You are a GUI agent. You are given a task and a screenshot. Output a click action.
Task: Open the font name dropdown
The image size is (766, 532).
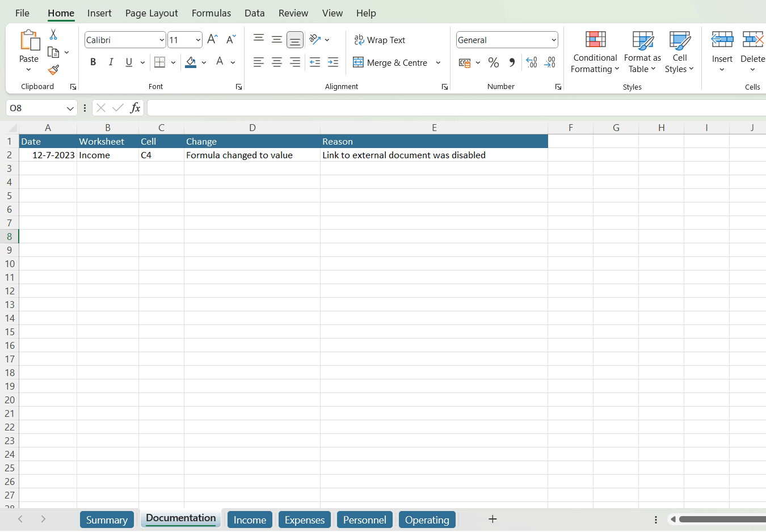pos(161,40)
